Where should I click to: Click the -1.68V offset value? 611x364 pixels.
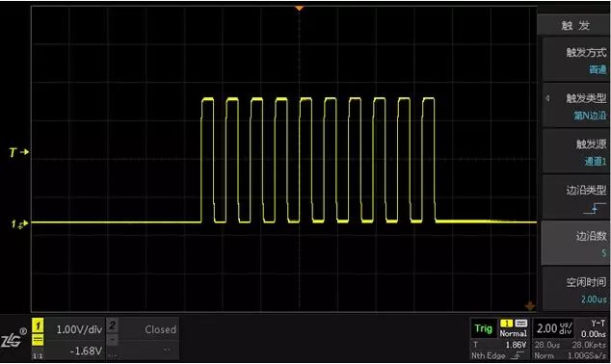tap(86, 351)
